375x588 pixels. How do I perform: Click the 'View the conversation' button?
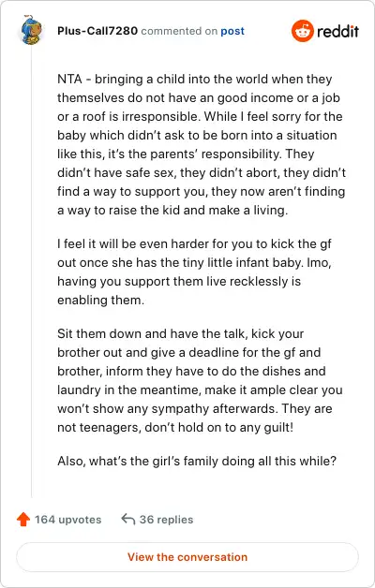coord(187,557)
